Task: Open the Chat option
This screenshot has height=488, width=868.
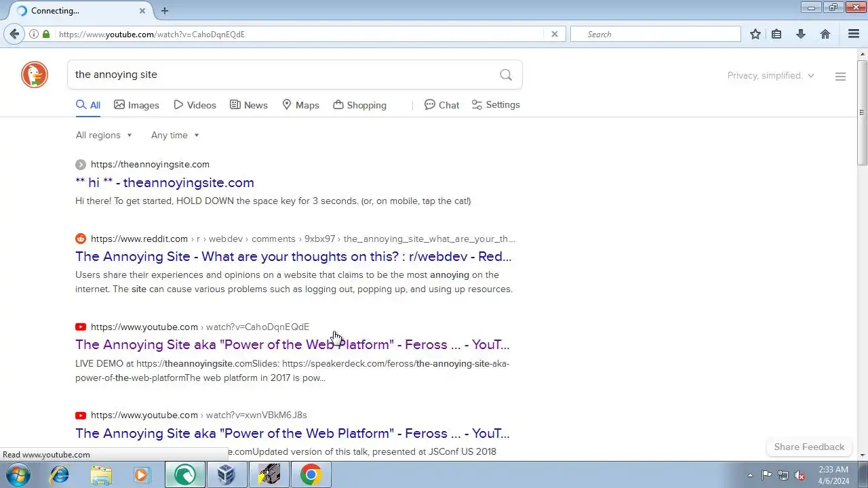Action: (441, 105)
